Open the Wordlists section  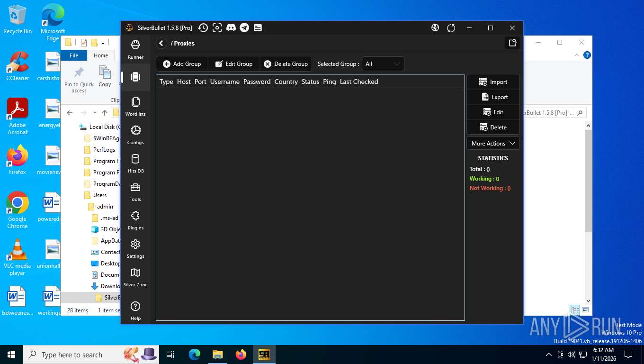coord(135,106)
